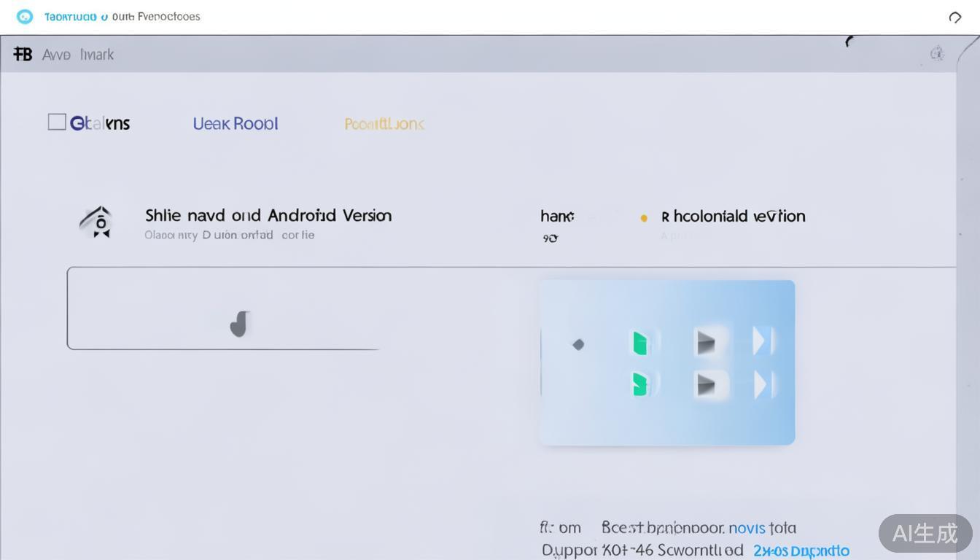Click the gray icon inside the empty outlined box

[239, 324]
